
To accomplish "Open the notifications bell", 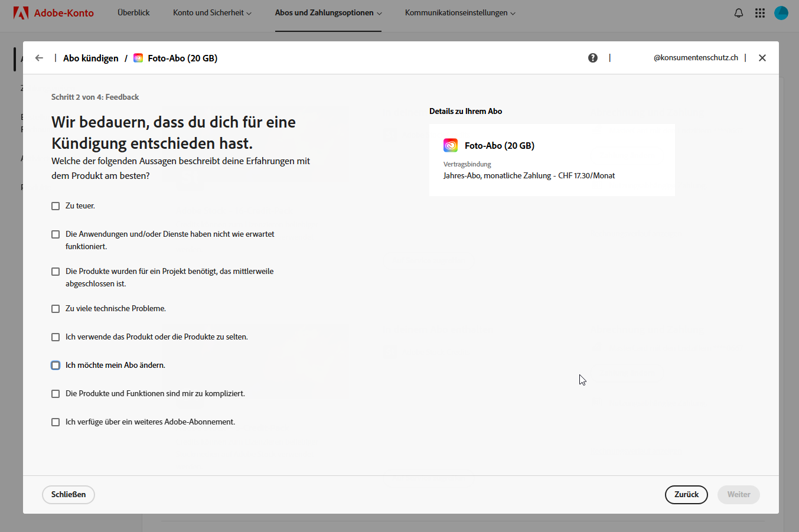I will coord(739,13).
